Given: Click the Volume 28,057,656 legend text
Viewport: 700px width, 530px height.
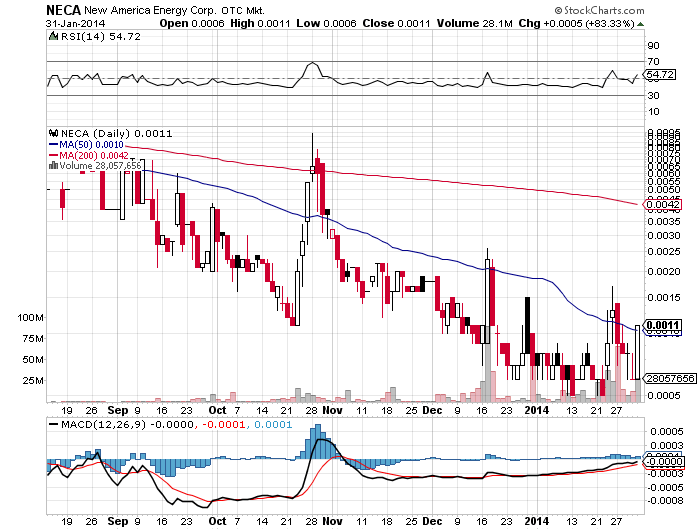Looking at the screenshot, I should (x=100, y=166).
